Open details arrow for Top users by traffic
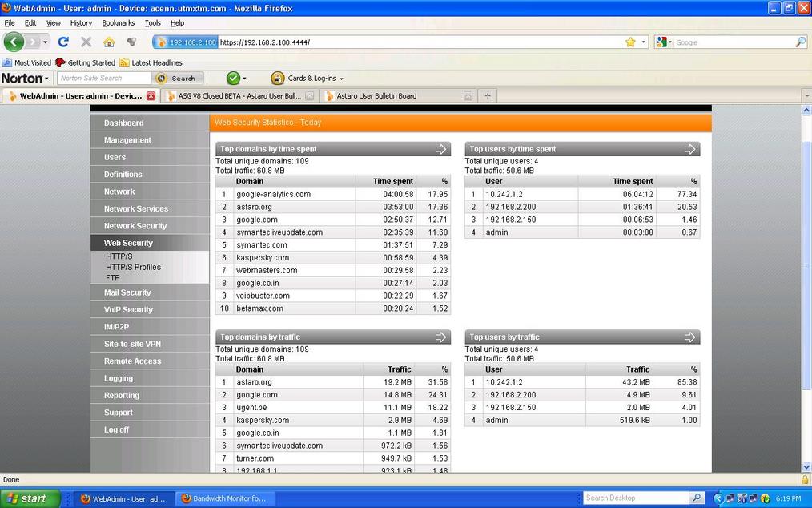 click(690, 337)
